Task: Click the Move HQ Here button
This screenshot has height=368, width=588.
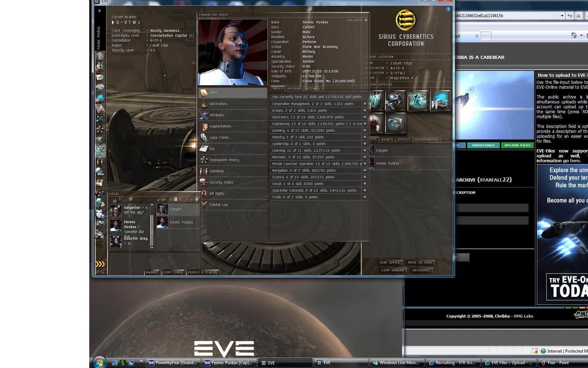Action: click(420, 263)
